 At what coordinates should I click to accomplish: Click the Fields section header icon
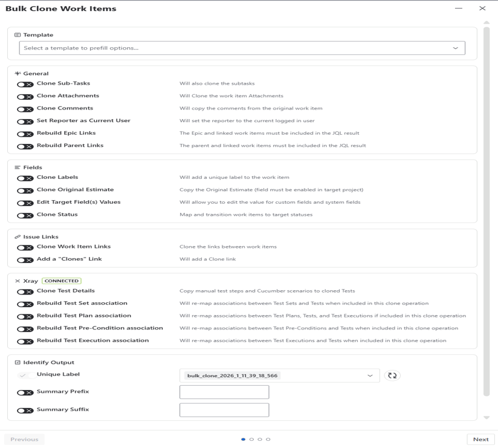coord(18,167)
